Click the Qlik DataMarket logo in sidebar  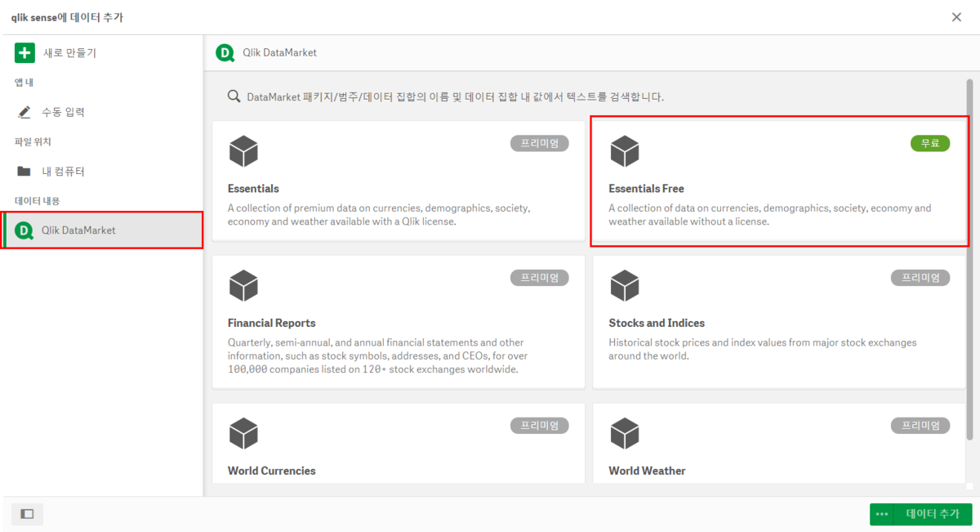click(x=24, y=230)
